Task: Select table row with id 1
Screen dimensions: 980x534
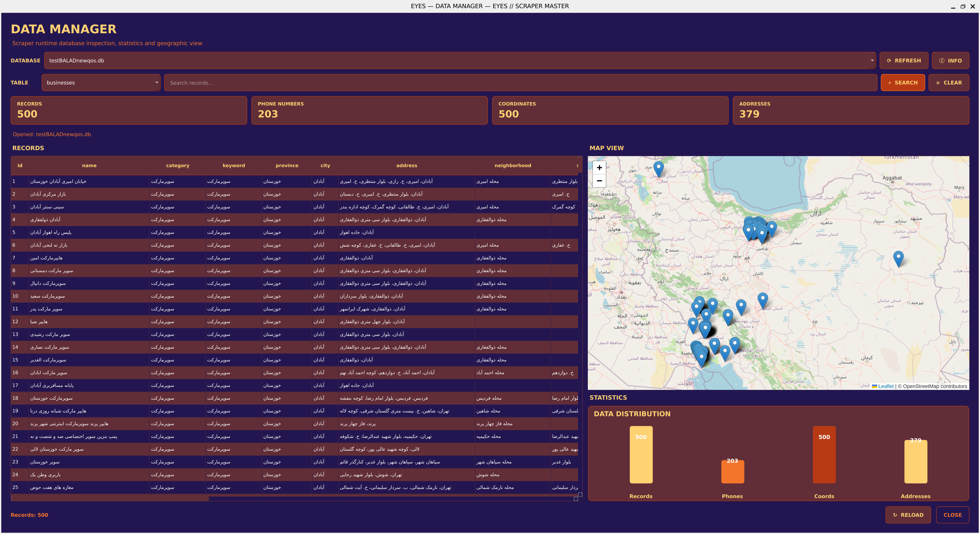Action: pos(295,181)
